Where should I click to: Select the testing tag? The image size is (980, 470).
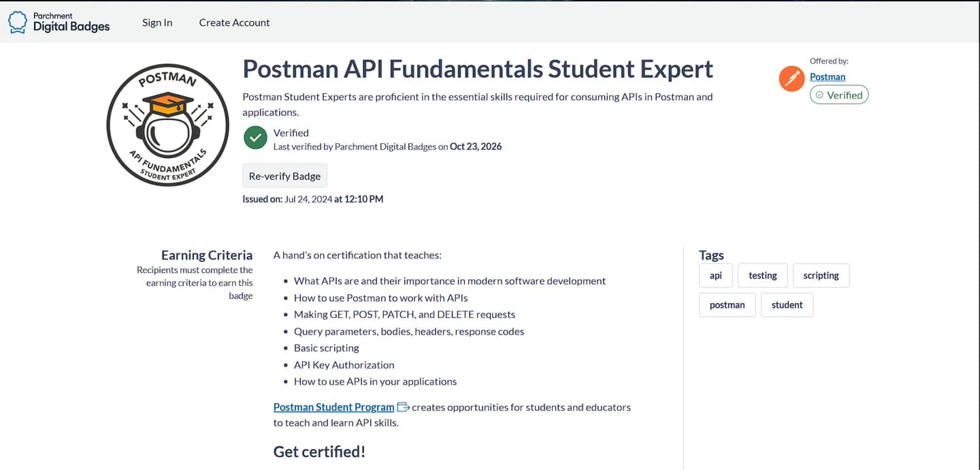pos(763,276)
